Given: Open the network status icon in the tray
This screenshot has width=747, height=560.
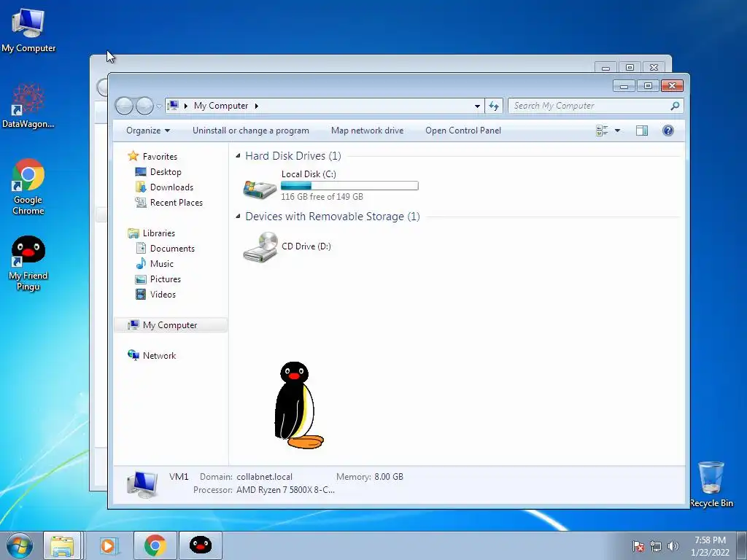Looking at the screenshot, I should click(656, 546).
